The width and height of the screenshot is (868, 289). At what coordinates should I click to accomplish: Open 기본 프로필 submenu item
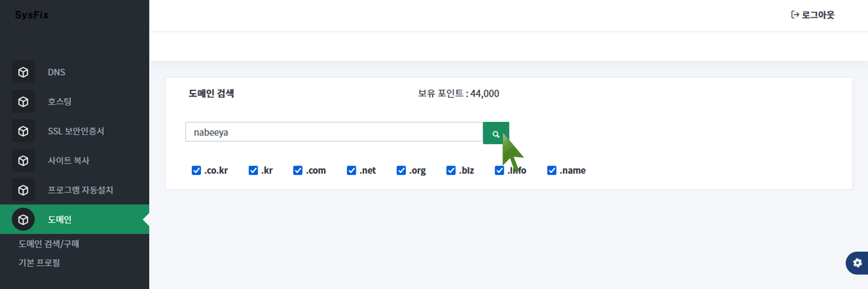[x=39, y=263]
